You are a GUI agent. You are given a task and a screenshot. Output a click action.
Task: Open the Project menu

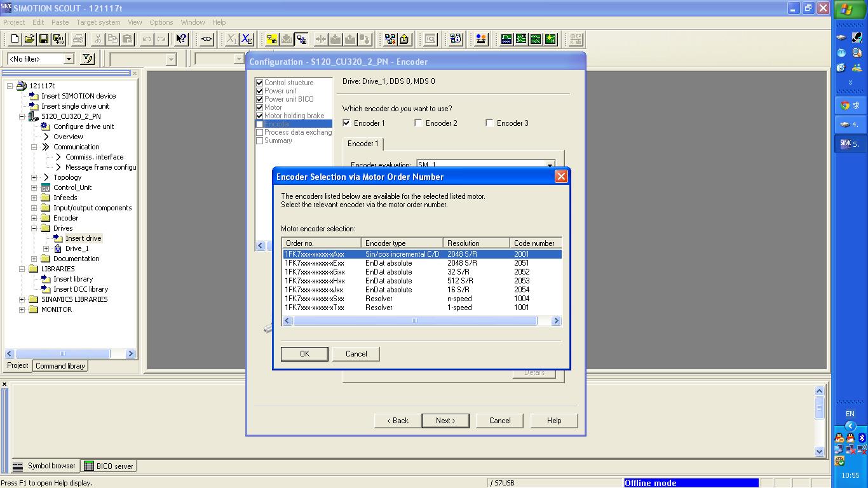tap(14, 22)
